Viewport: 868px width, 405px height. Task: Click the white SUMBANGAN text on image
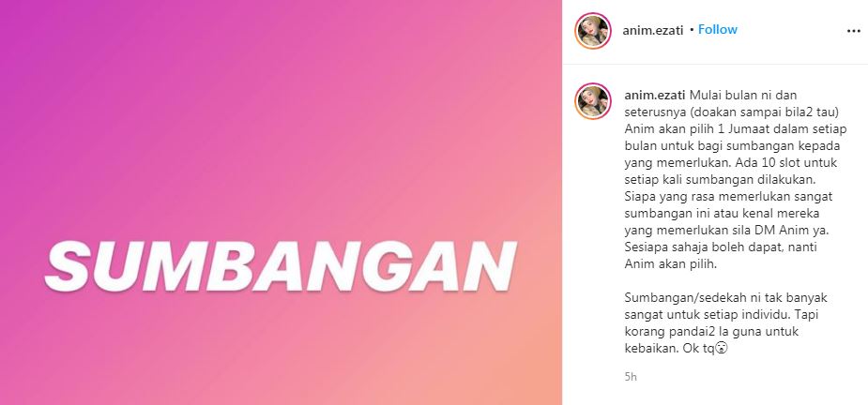tap(281, 266)
